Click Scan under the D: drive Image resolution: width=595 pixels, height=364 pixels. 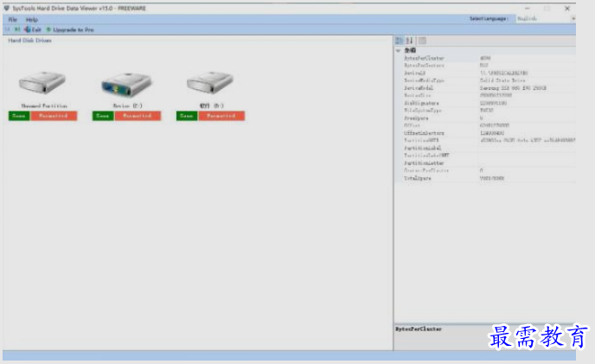[x=187, y=116]
